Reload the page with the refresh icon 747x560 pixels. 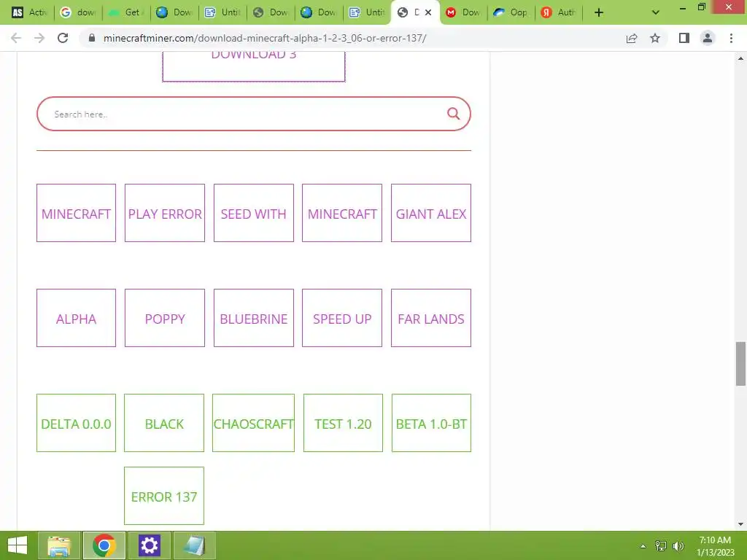pos(63,38)
